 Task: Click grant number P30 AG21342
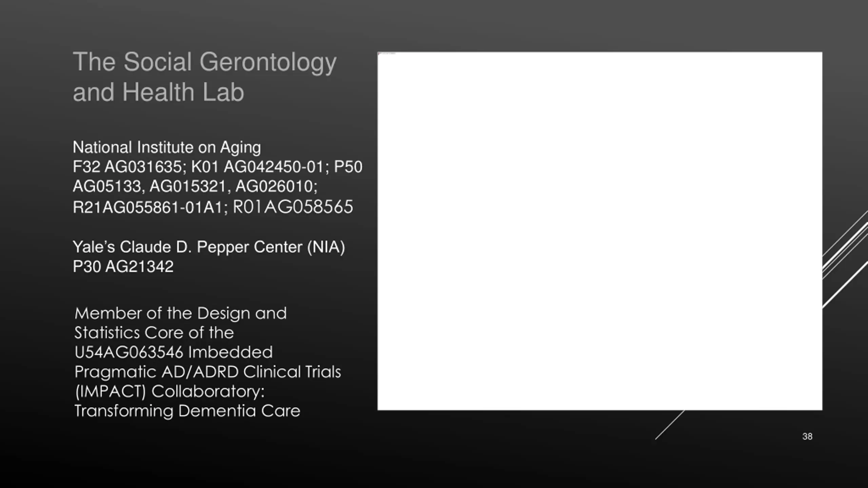(x=123, y=267)
